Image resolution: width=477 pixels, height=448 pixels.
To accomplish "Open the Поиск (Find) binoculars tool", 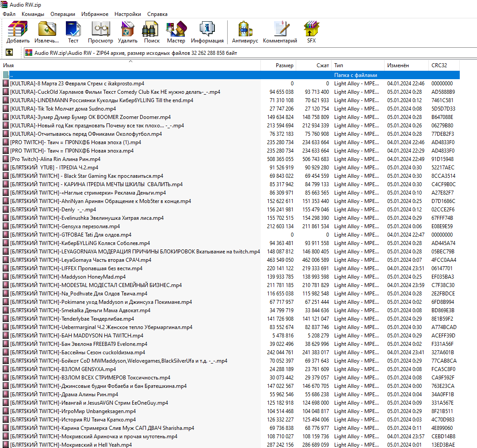I will [x=152, y=32].
